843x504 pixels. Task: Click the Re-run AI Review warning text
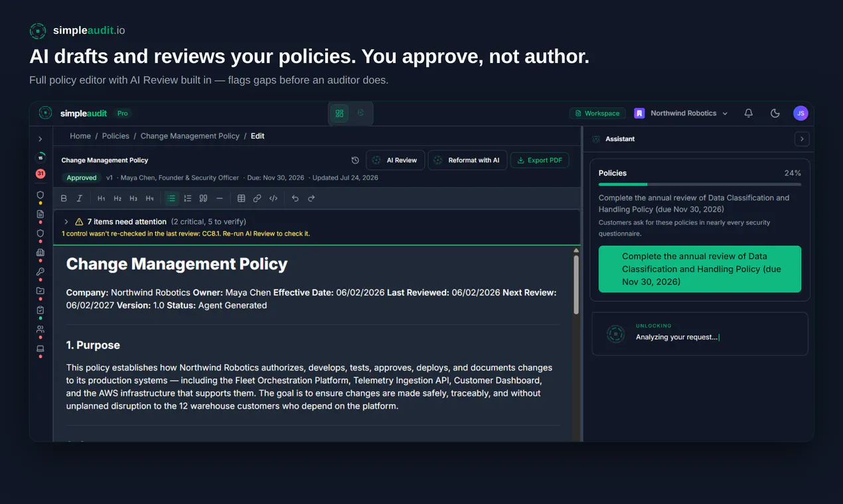(186, 233)
